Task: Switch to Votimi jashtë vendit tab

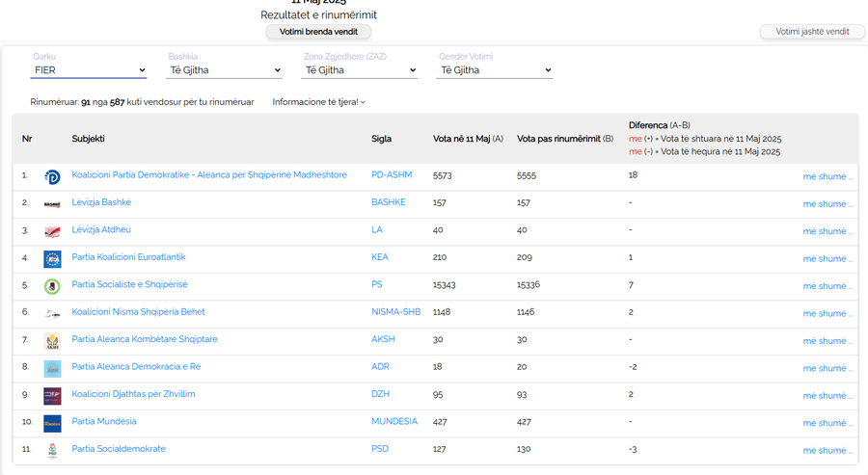Action: click(812, 32)
